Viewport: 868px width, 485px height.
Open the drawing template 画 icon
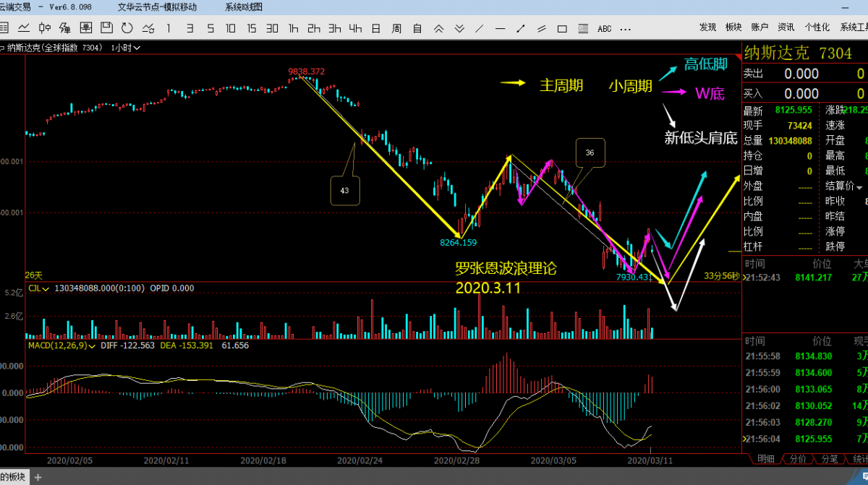click(86, 28)
